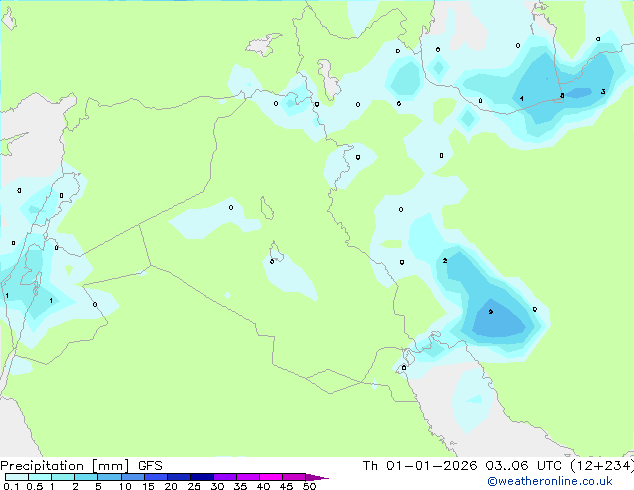The height and width of the screenshot is (490, 634).
Task: Click the 25–30 mm dark navy legend swatch
Action: [x=202, y=477]
